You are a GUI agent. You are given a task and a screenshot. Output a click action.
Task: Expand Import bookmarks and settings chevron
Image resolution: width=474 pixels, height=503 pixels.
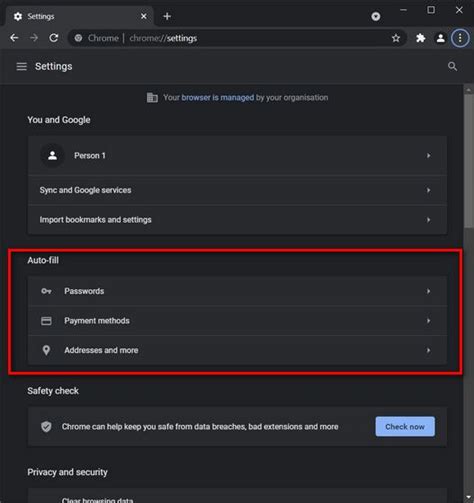click(428, 220)
